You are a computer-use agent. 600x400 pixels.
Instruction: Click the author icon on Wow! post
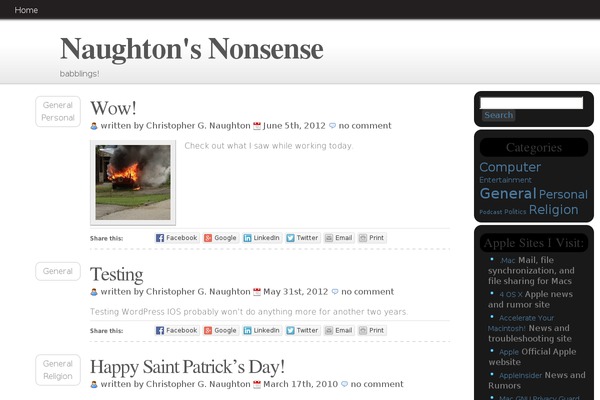click(x=94, y=126)
